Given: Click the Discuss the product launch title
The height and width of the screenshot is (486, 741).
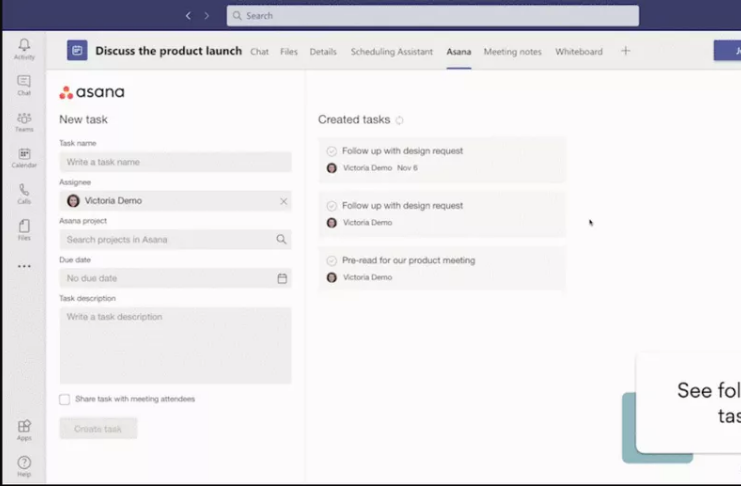Looking at the screenshot, I should [x=169, y=51].
